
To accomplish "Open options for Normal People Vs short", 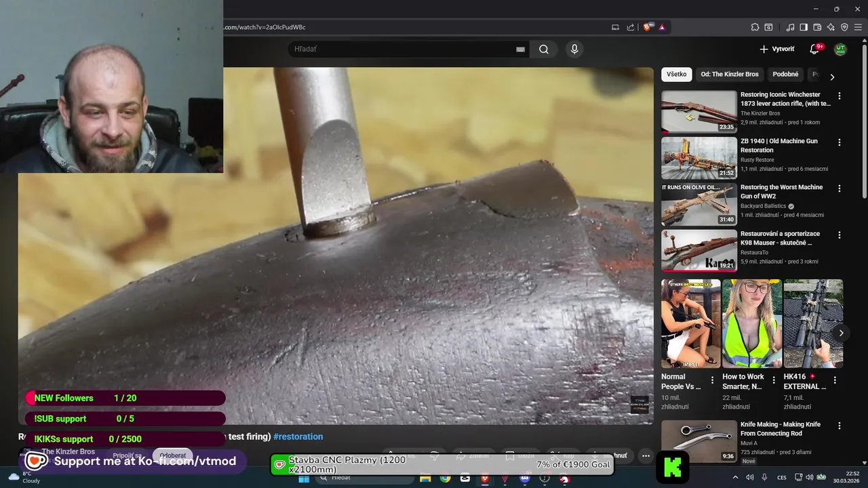I will 712,380.
